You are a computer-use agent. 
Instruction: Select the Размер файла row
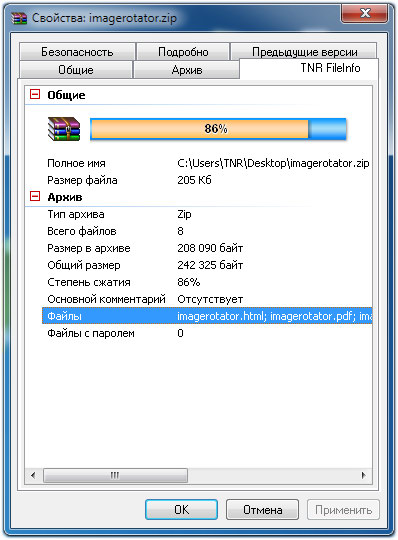point(207,180)
